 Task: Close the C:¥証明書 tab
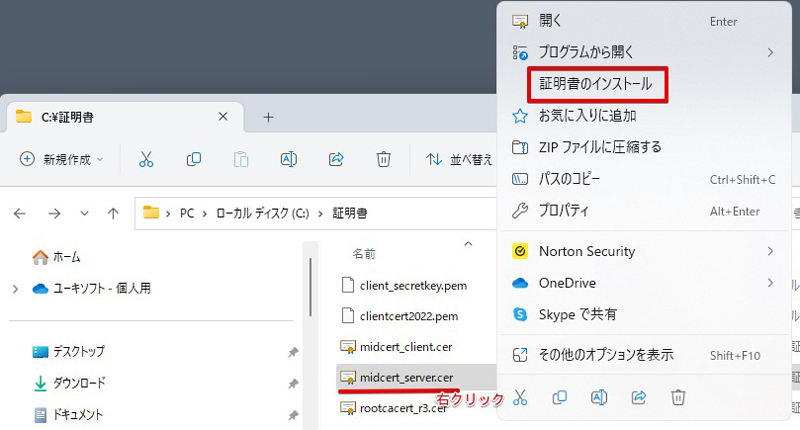click(223, 117)
